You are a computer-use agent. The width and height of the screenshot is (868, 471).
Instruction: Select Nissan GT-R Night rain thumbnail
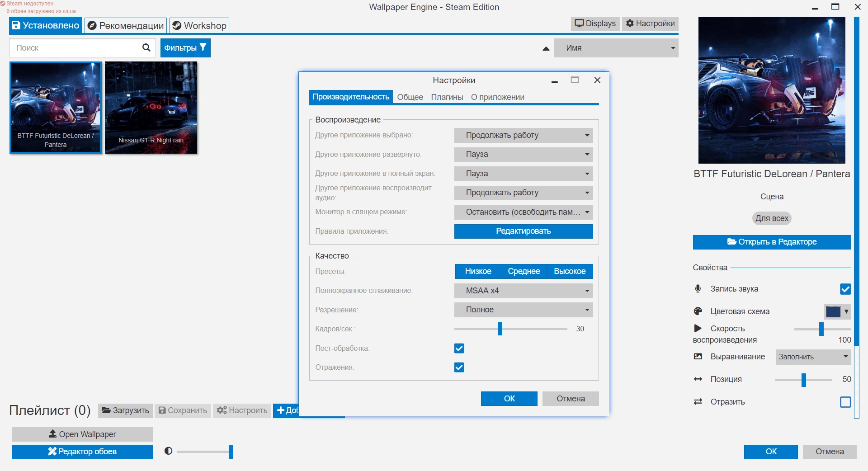(151, 108)
